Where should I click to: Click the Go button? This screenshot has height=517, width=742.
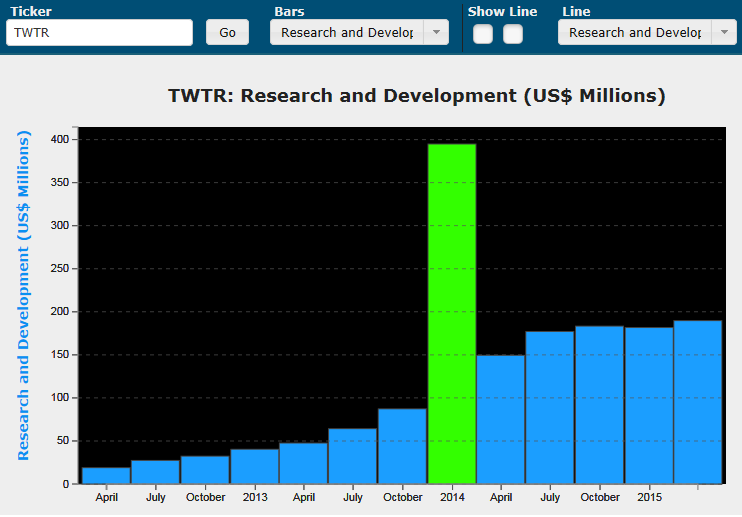pyautogui.click(x=227, y=33)
